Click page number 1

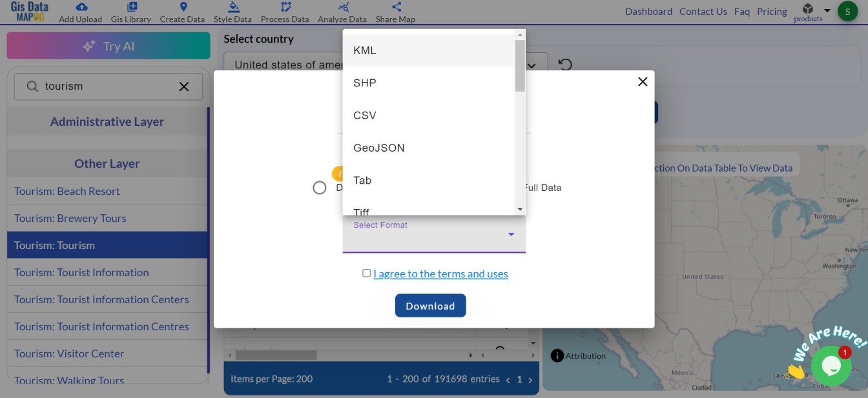click(519, 380)
